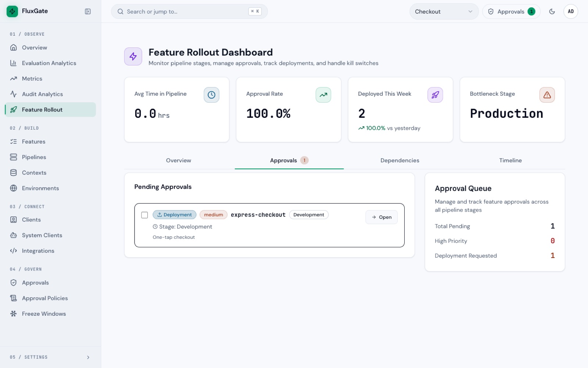
Task: Select Feature Rollout in sidebar
Action: coord(50,110)
